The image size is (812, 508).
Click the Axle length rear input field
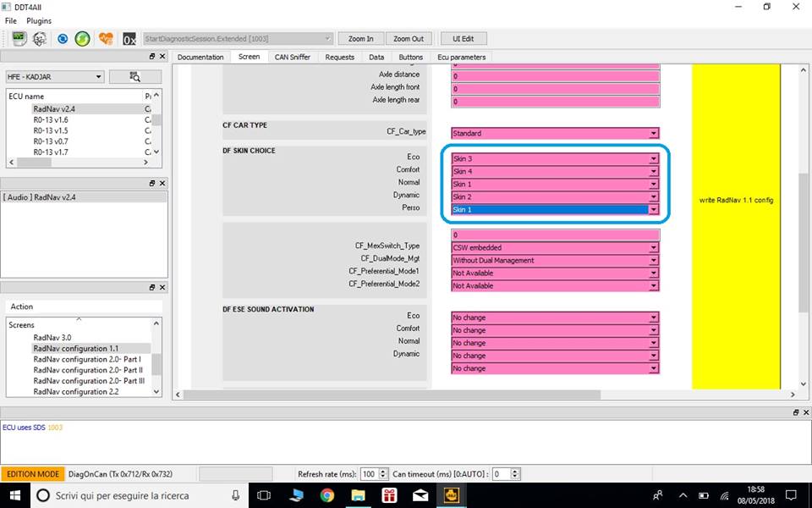tap(555, 102)
